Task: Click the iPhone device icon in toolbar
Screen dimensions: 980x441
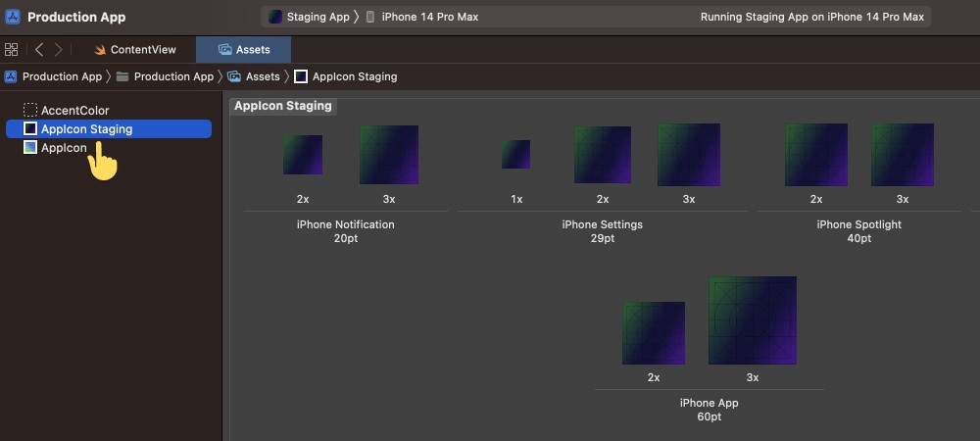Action: coord(370,17)
